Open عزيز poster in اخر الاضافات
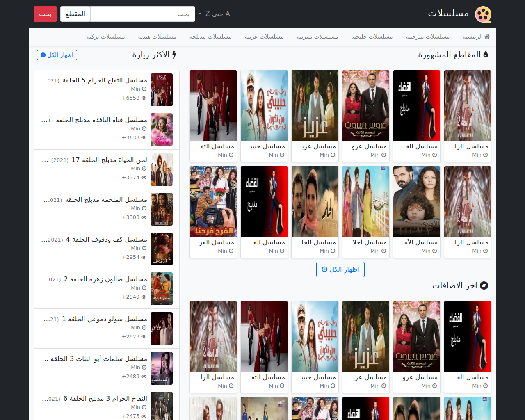The width and height of the screenshot is (525, 420). tap(366, 336)
